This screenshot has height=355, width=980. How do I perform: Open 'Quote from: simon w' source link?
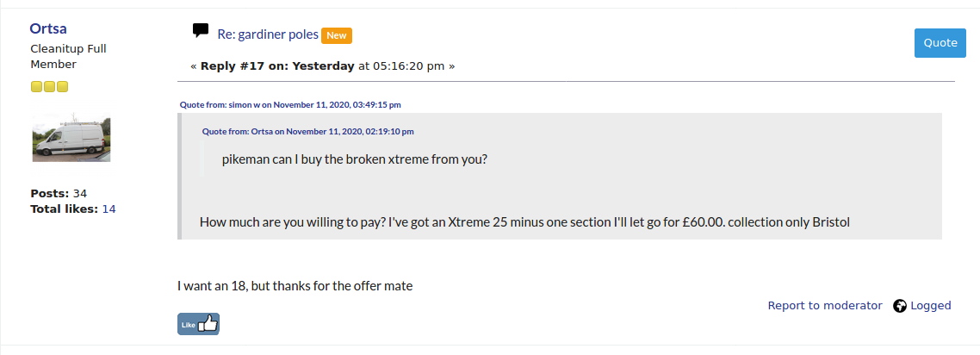[x=290, y=105]
